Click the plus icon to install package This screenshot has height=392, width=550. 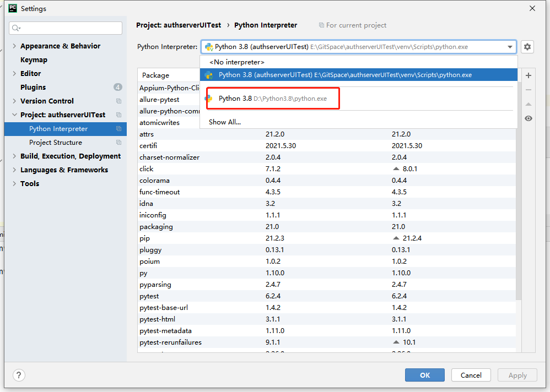click(529, 75)
